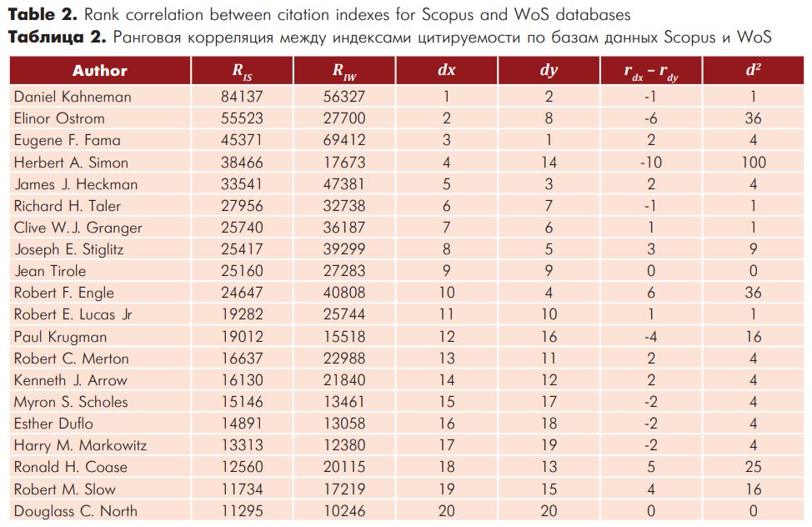The height and width of the screenshot is (527, 812).
Task: Select the Elinor Ostrom row name
Action: (59, 118)
